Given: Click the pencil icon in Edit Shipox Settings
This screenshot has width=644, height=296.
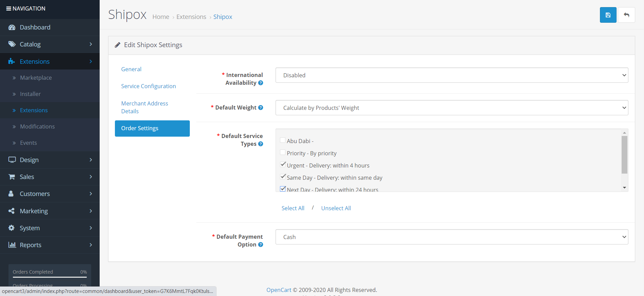Looking at the screenshot, I should point(118,45).
